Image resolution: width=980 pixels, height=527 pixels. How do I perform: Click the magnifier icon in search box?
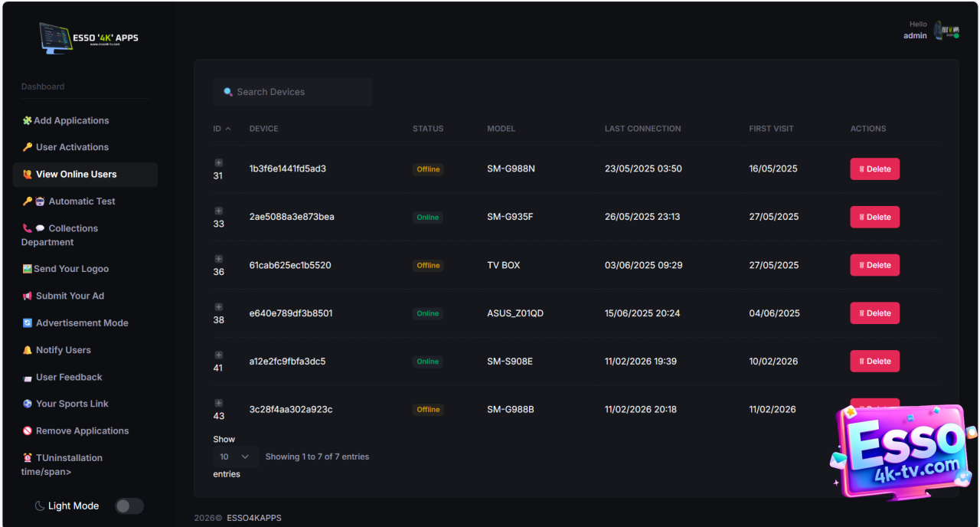coord(227,92)
